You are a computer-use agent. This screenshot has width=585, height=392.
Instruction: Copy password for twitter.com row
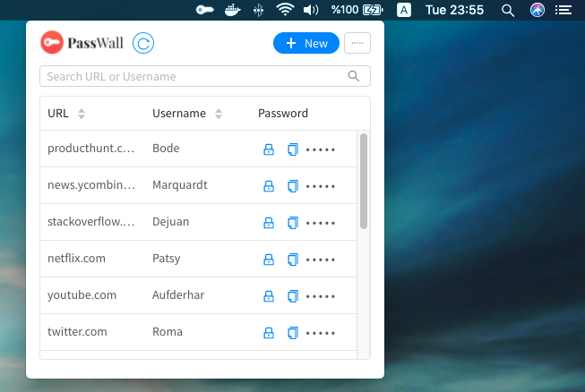tap(293, 333)
